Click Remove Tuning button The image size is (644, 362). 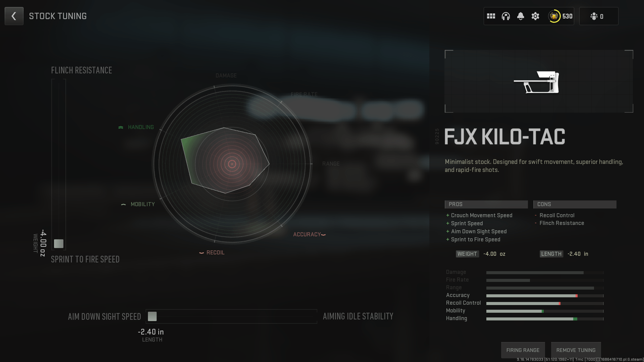pos(576,350)
